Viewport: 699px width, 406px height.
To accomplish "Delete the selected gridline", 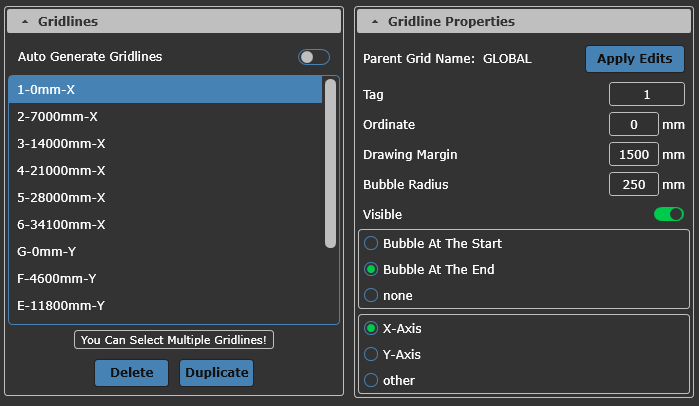I will (x=131, y=373).
